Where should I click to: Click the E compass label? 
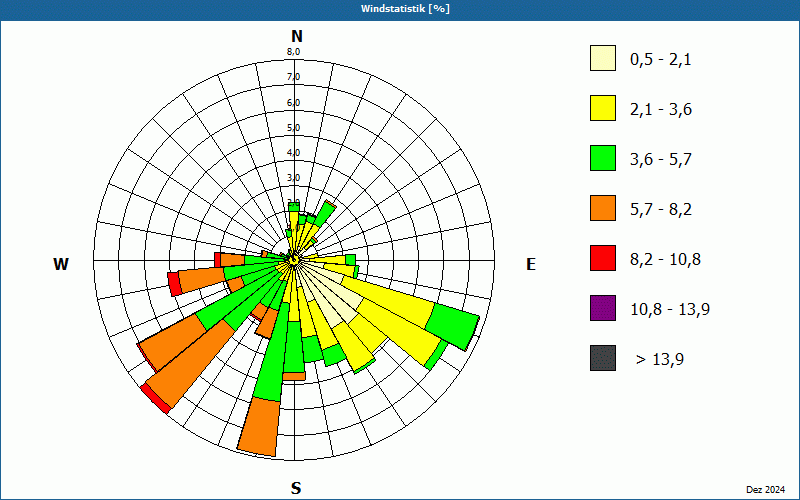[531, 264]
